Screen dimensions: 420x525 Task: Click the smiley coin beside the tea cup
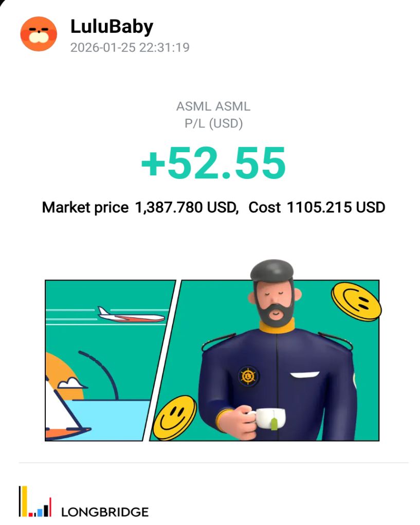pos(174,418)
